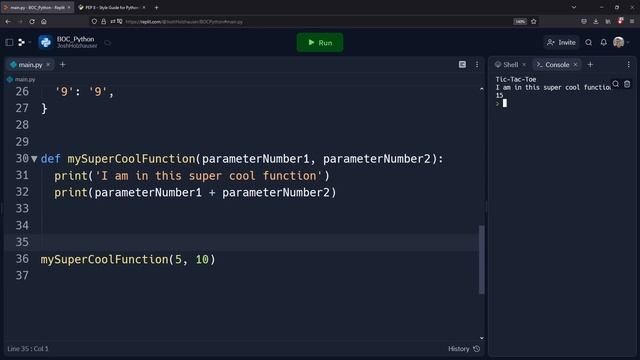This screenshot has height=360, width=640.
Task: Add a new tab in console pane
Action: (590, 64)
